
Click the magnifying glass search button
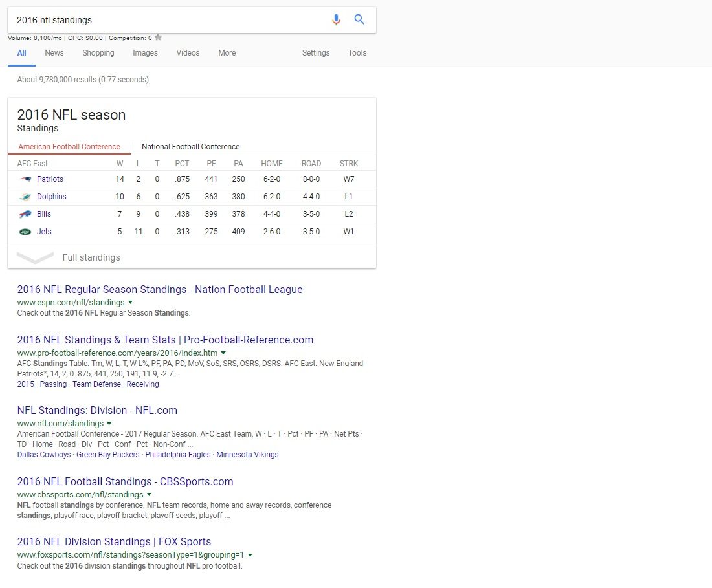tap(359, 19)
